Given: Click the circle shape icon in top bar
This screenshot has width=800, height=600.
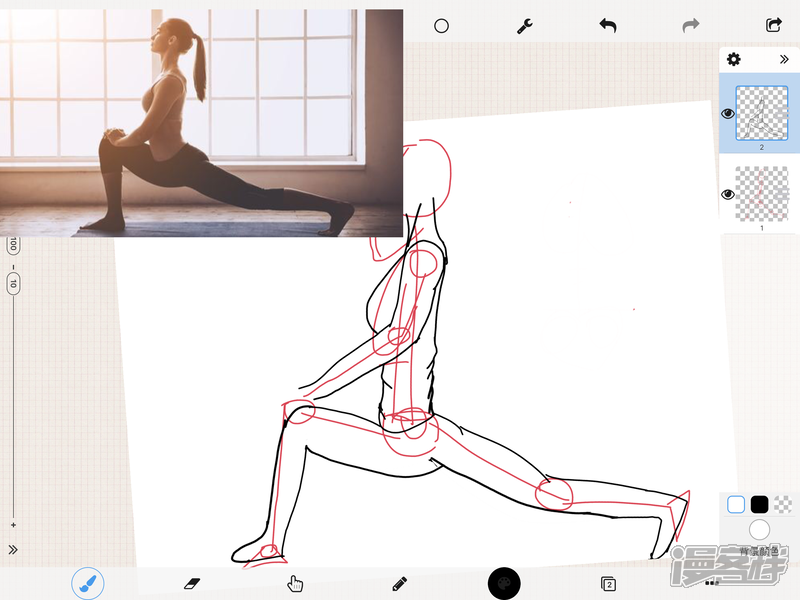Looking at the screenshot, I should (441, 26).
